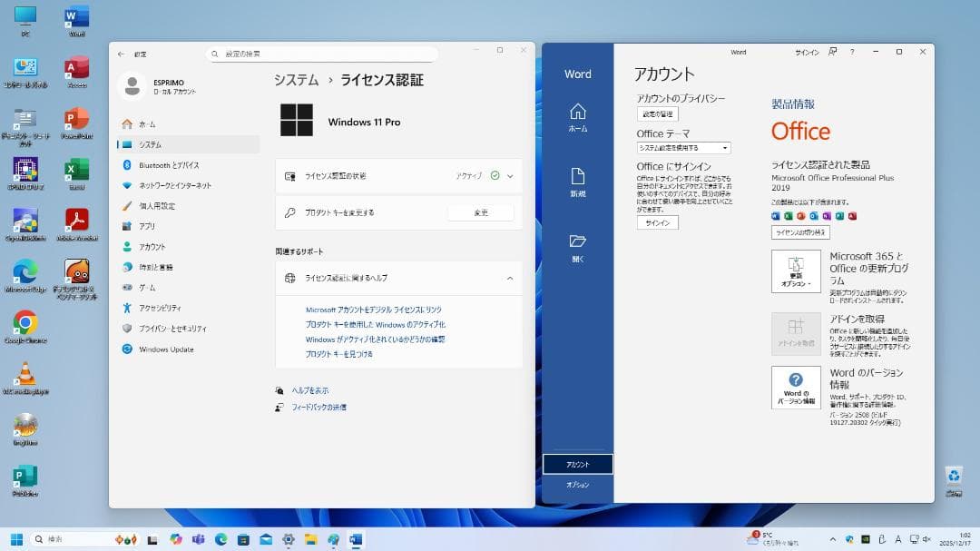Open the Word のバージョン情報 icon
980x551 pixels.
[x=796, y=388]
